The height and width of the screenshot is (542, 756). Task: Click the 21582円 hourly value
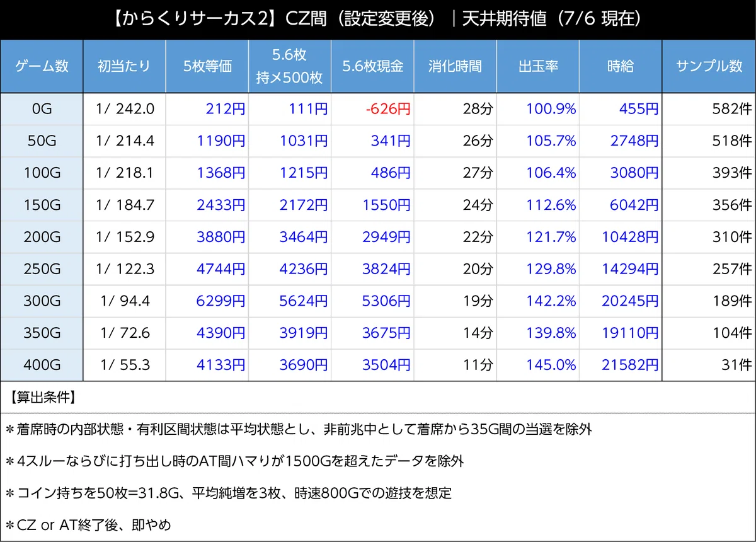[x=630, y=365]
